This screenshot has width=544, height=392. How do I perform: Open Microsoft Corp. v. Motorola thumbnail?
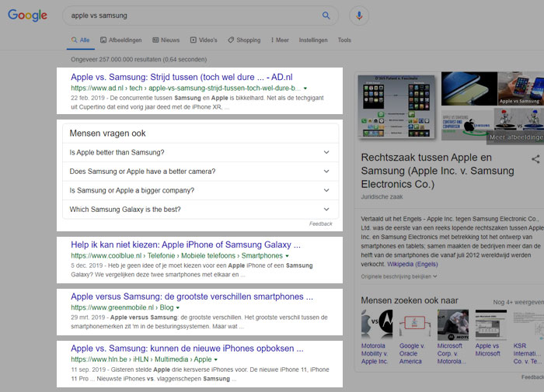point(453,324)
